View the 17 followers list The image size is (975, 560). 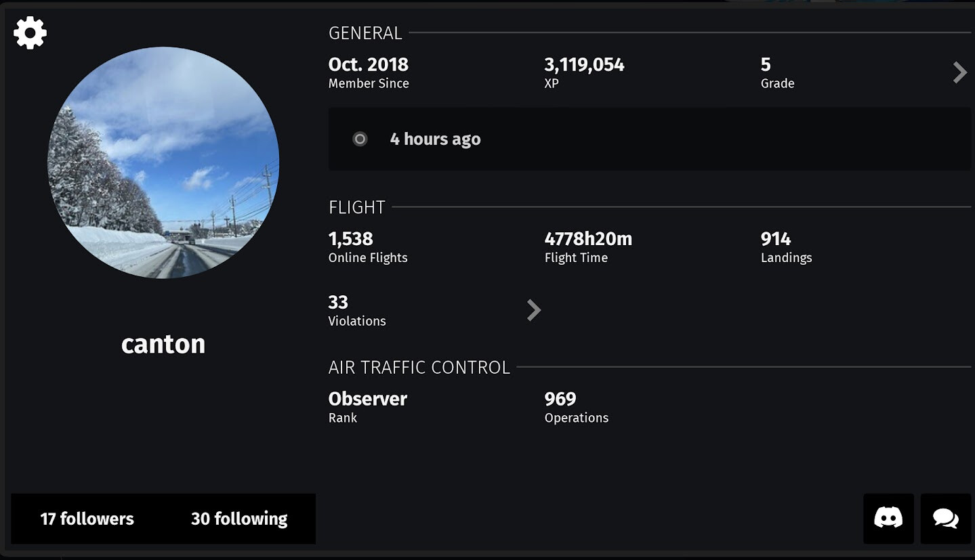point(87,519)
